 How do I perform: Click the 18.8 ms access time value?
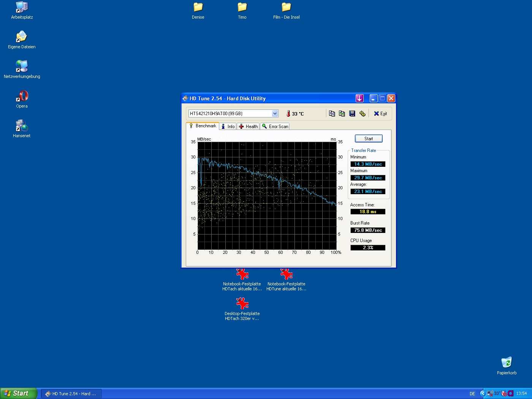368,212
